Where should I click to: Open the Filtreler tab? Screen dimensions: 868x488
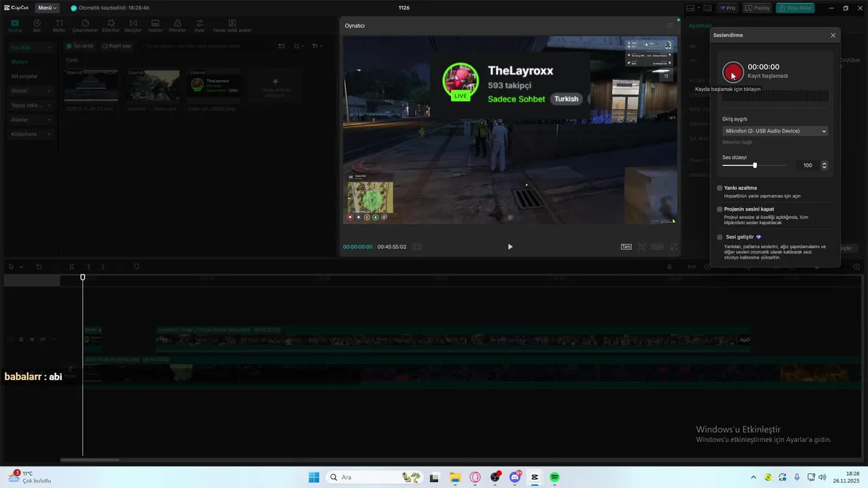178,26
